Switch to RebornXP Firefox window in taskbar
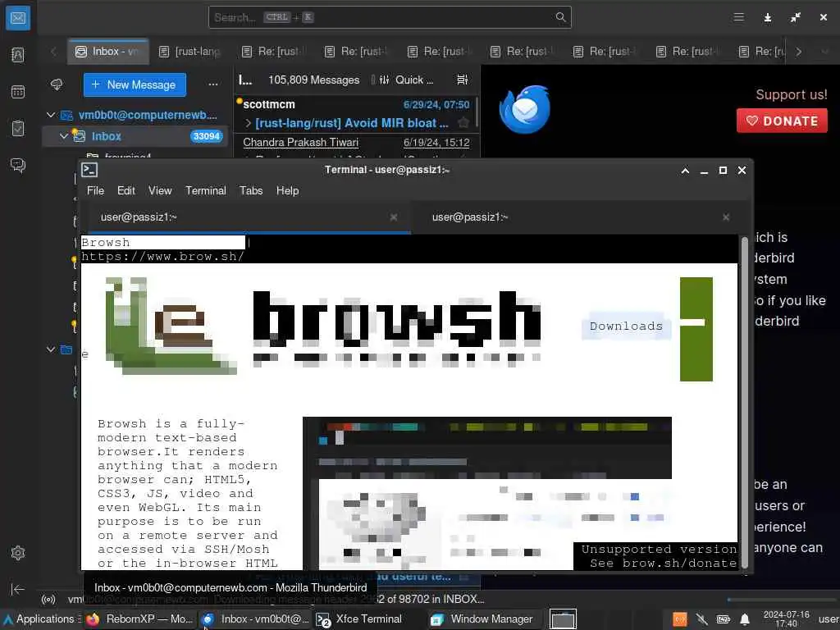The image size is (840, 630). (x=139, y=619)
